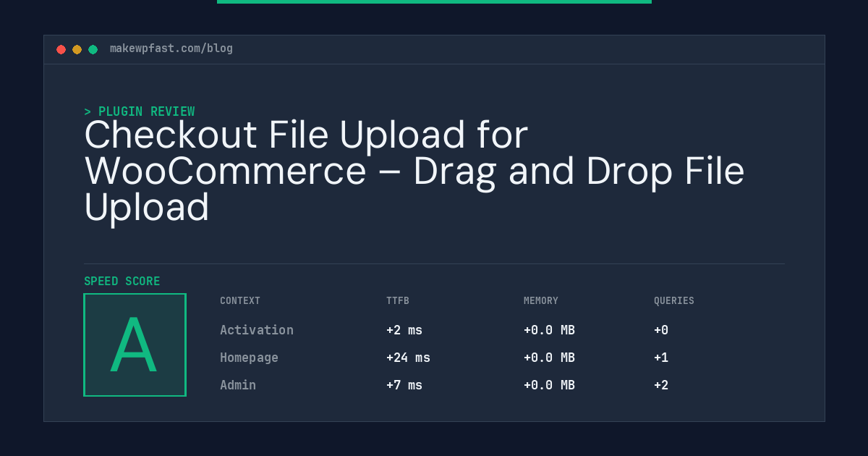Click the CONTEXT column header
This screenshot has height=456, width=868.
240,301
